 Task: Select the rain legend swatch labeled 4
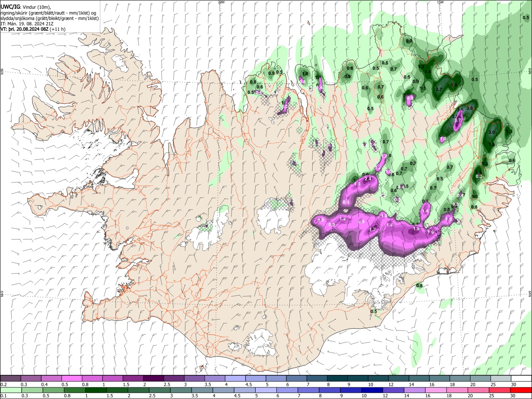click(x=223, y=390)
